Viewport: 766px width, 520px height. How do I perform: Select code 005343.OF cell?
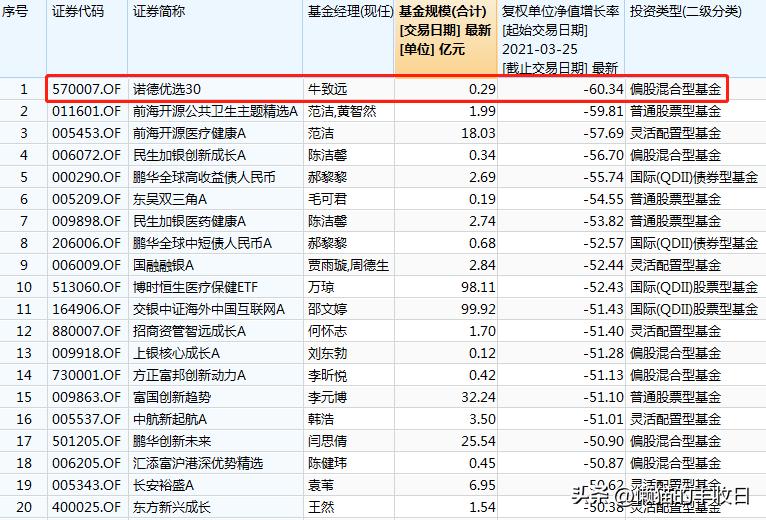tap(86, 485)
